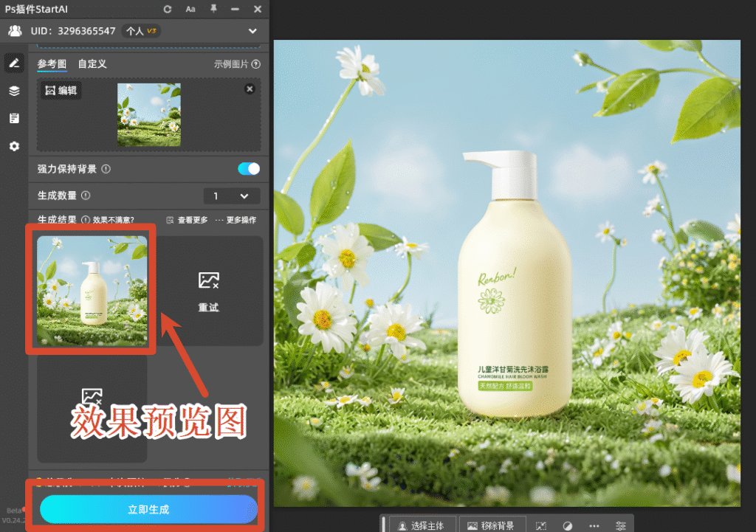Open the three-dot more options in the contextual bar
This screenshot has height=532, width=756.
point(594,526)
